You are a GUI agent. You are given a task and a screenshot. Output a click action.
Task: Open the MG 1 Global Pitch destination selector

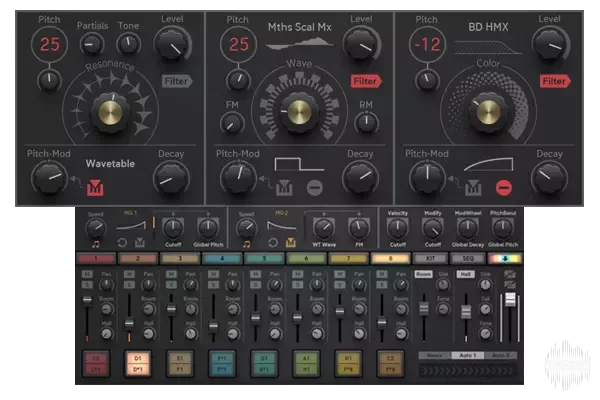pos(208,245)
